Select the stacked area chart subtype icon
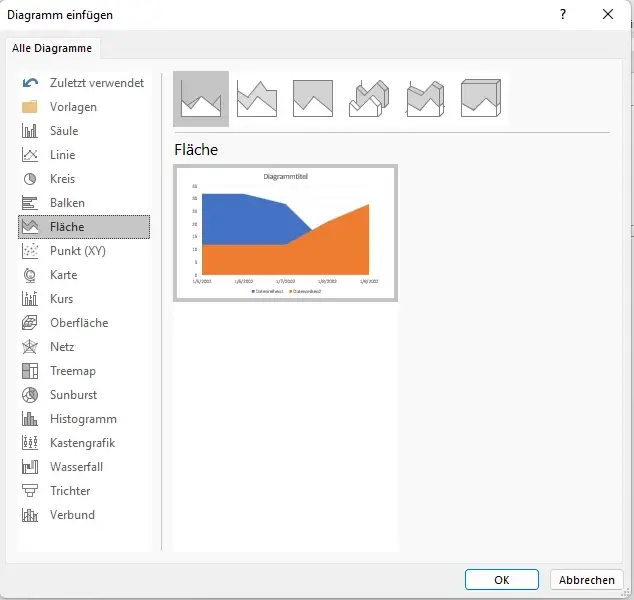Image resolution: width=634 pixels, height=600 pixels. click(x=257, y=98)
